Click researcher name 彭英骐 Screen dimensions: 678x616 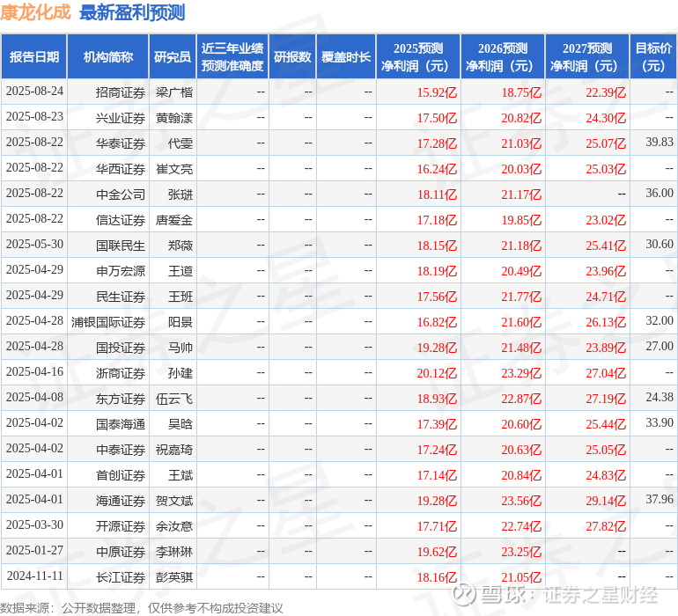point(174,577)
